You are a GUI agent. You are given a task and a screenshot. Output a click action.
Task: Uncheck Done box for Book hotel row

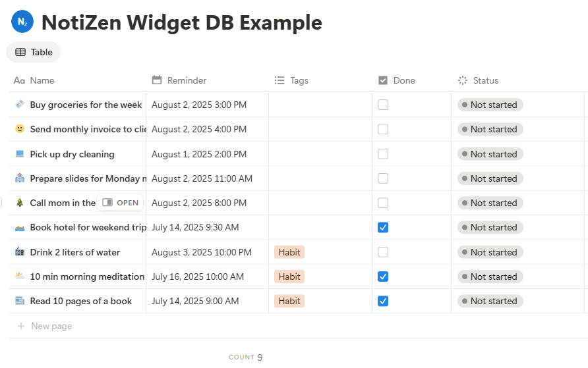[383, 227]
